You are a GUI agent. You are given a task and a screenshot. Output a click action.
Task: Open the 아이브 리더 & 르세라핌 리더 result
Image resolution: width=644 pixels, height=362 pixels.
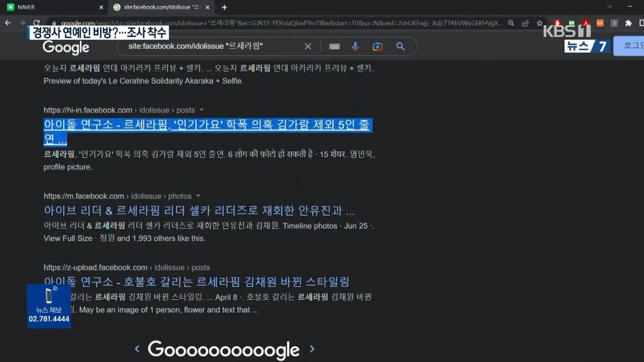[x=199, y=210]
